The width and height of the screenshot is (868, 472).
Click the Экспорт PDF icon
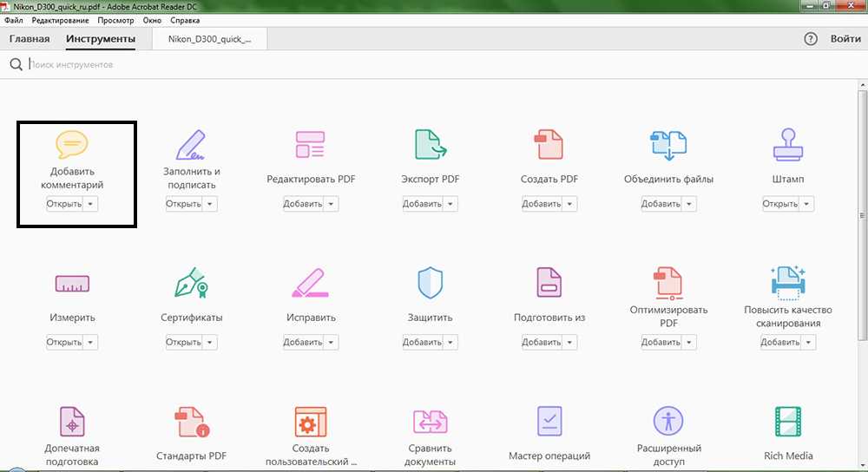pyautogui.click(x=430, y=144)
